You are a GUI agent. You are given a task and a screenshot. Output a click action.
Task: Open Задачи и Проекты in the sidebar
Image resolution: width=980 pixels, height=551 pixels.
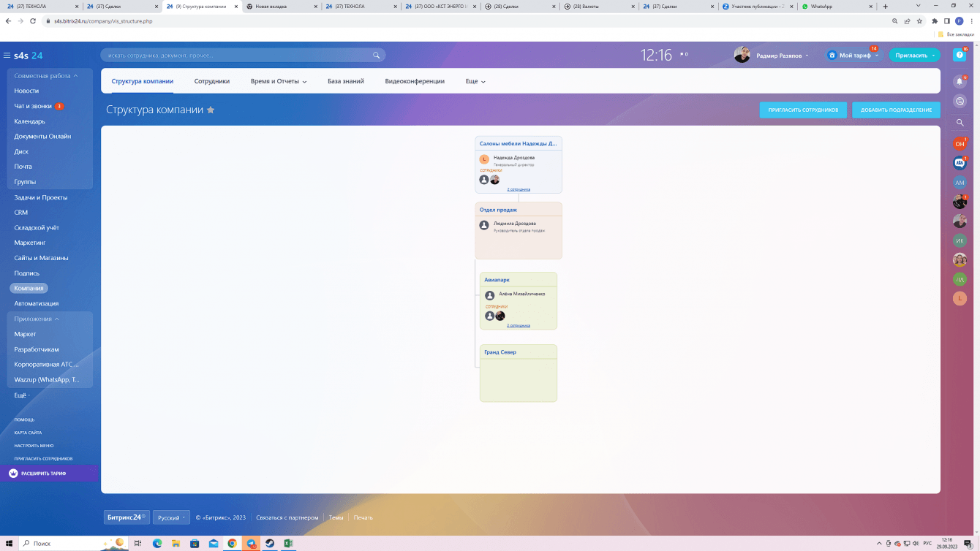click(x=41, y=197)
